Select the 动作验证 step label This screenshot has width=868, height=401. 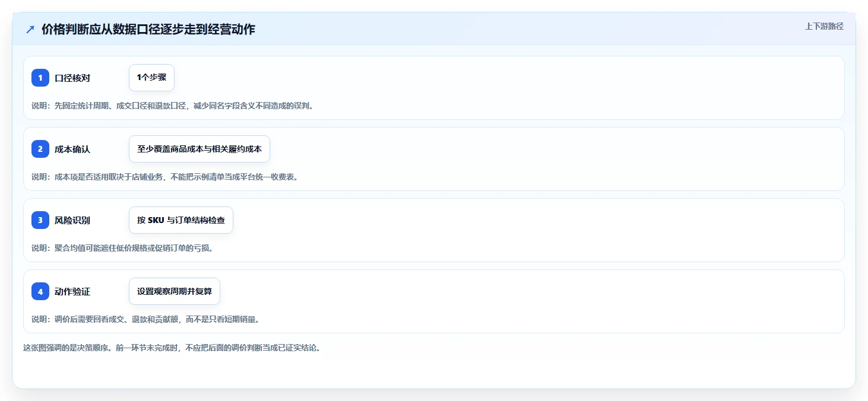(72, 291)
